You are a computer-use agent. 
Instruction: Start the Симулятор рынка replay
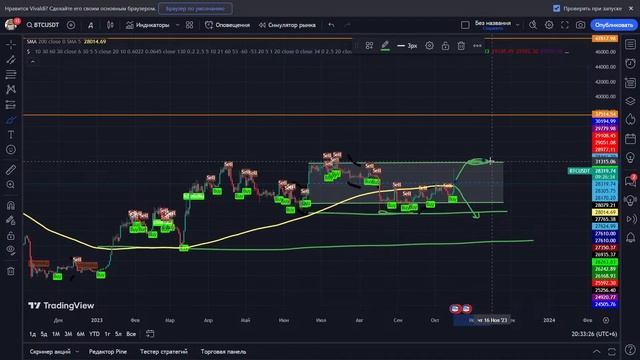287,25
